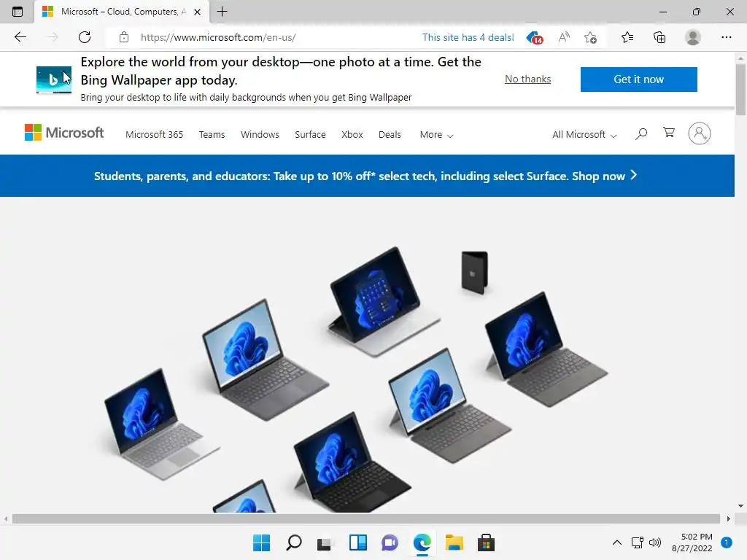Open the Deals nav item
747x560 pixels.
390,135
